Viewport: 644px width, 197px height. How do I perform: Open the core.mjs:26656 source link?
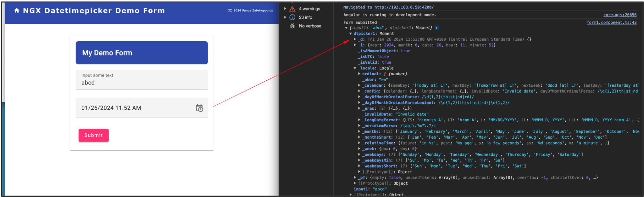point(620,15)
